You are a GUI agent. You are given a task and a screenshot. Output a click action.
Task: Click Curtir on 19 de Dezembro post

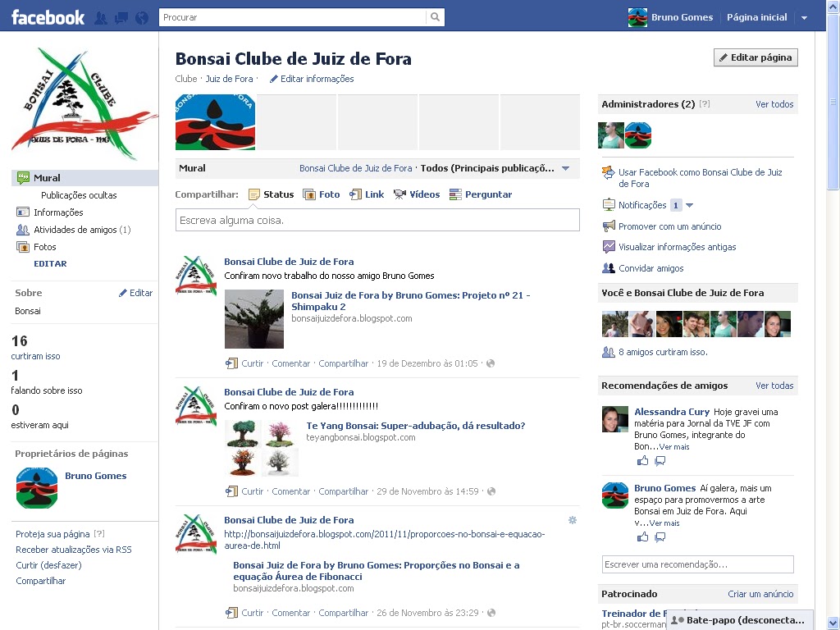[x=252, y=363]
